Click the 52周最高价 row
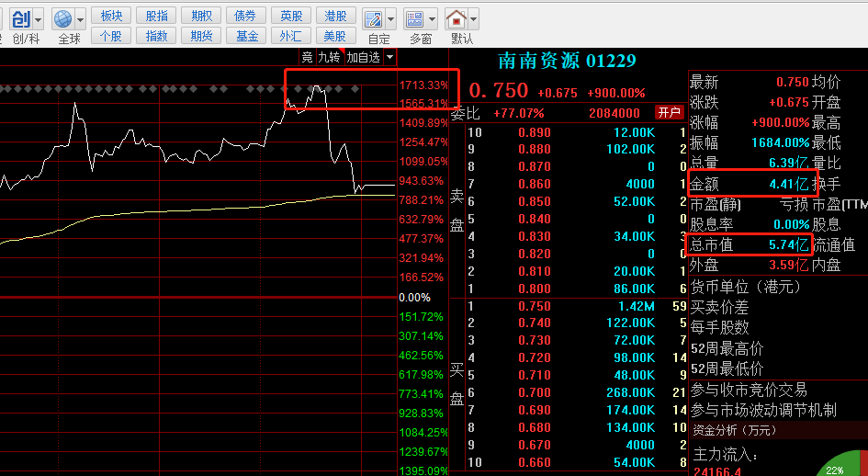This screenshot has height=476, width=868. point(727,348)
